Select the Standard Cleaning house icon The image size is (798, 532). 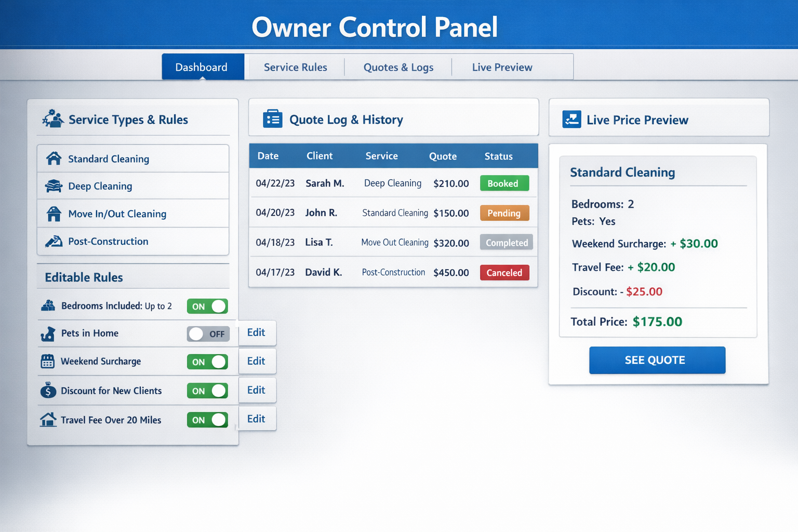tap(54, 158)
